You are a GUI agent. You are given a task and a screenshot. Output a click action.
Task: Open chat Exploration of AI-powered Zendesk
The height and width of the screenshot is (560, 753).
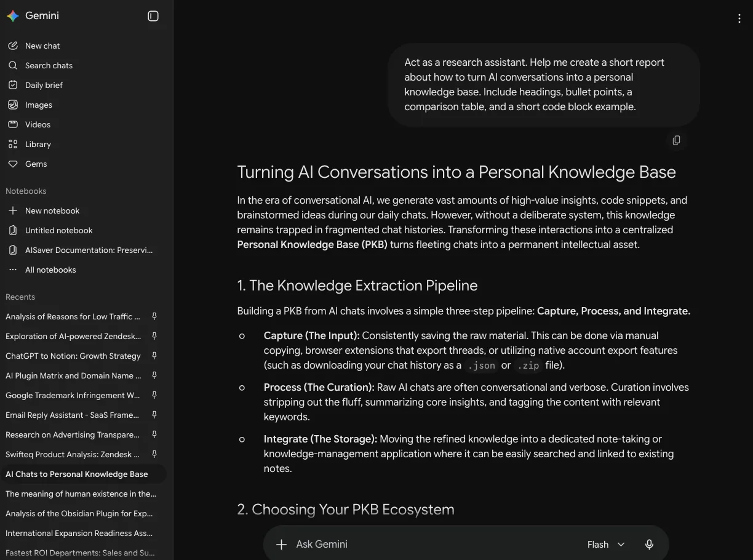(73, 336)
